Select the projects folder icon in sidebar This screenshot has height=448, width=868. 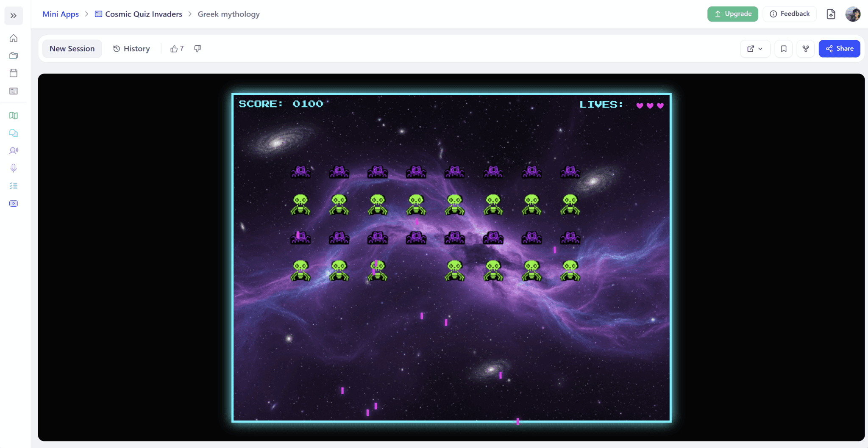[x=14, y=55]
